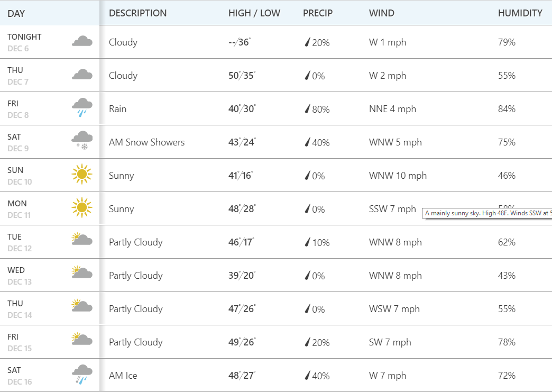Click the sunny icon for Mon Dec 11

pyautogui.click(x=82, y=207)
